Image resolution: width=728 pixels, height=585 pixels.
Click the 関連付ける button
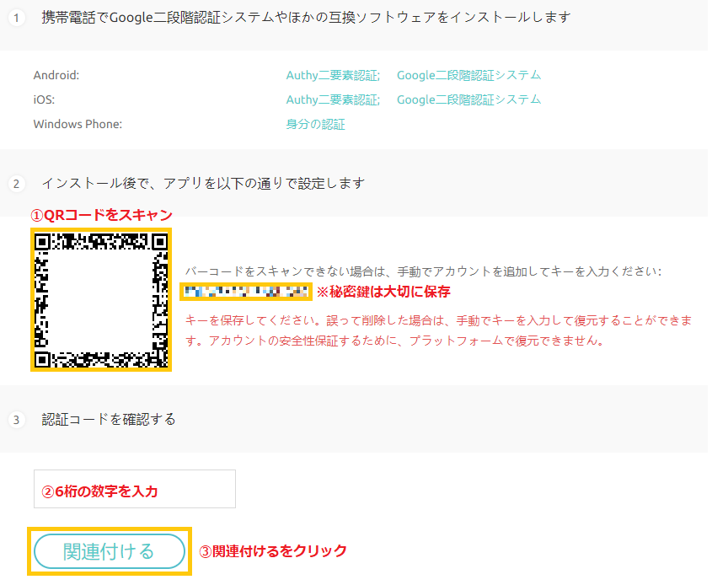110,551
